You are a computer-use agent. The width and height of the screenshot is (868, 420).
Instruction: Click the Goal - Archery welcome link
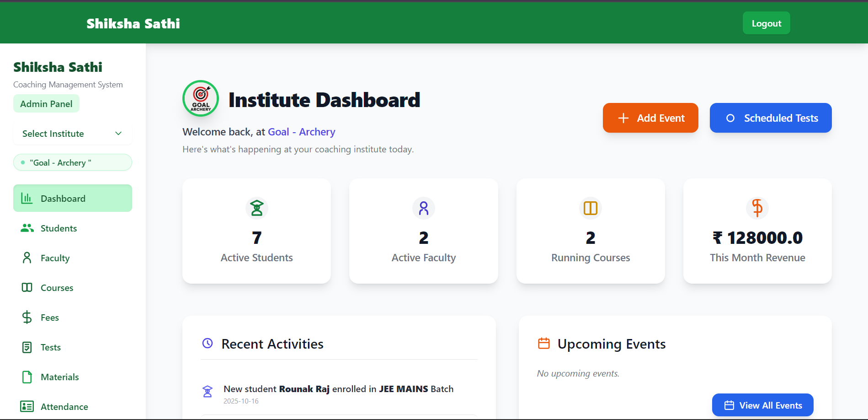pyautogui.click(x=301, y=132)
